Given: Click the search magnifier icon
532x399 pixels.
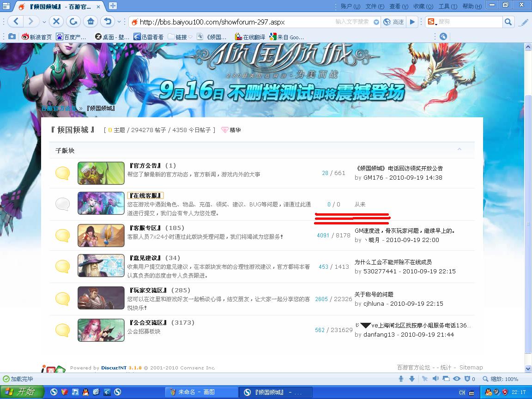Looking at the screenshot, I should point(508,22).
